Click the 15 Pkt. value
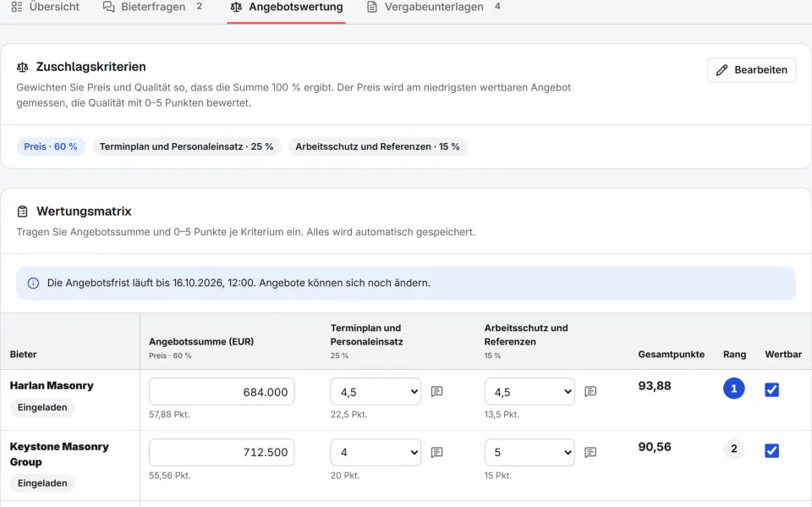Image resolution: width=812 pixels, height=507 pixels. pos(497,476)
